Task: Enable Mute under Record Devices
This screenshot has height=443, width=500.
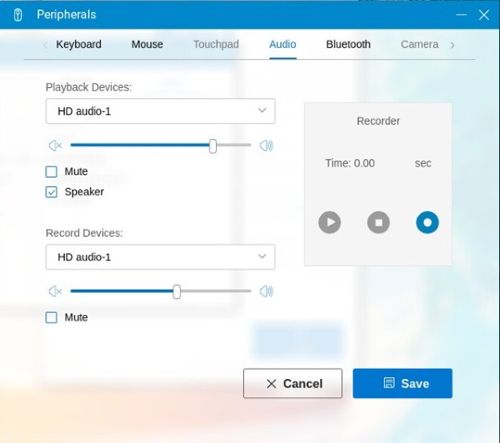Action: [x=51, y=317]
